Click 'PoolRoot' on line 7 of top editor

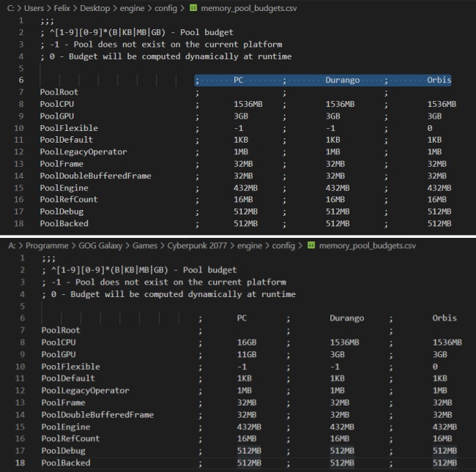[59, 92]
